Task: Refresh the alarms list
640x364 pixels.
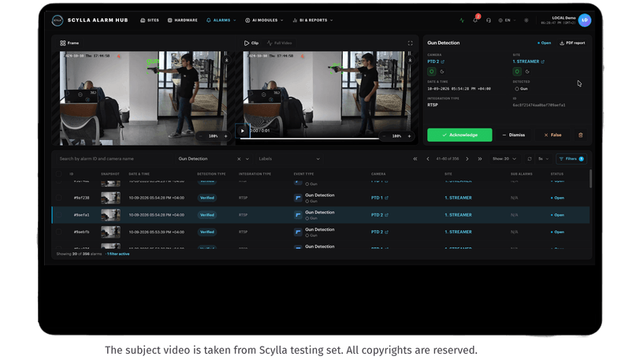Action: click(x=530, y=158)
